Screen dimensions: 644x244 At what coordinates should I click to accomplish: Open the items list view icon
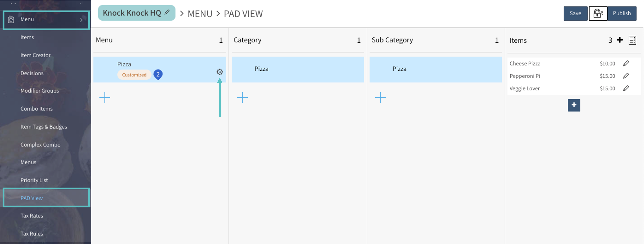[632, 40]
